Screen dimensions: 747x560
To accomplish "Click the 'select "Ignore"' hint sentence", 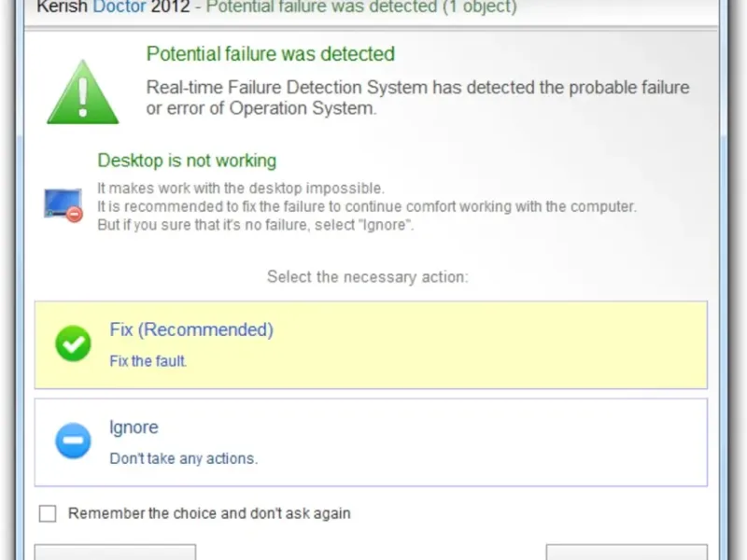I will (256, 225).
